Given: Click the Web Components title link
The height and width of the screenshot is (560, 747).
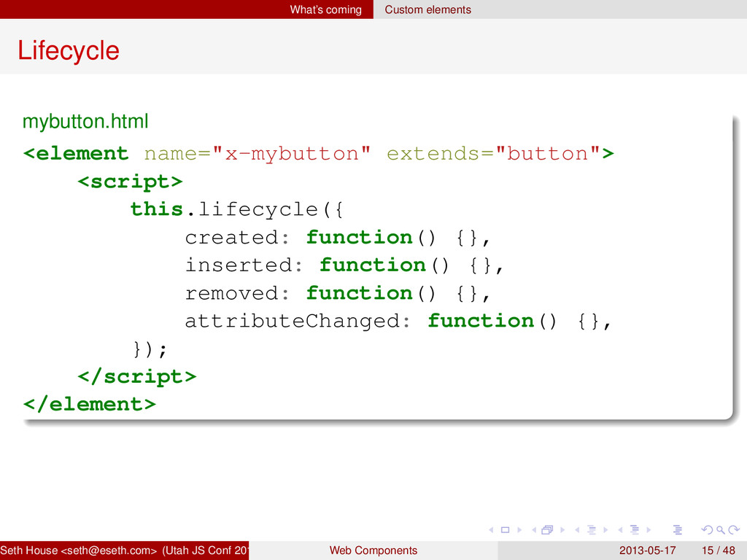Looking at the screenshot, I should [373, 551].
